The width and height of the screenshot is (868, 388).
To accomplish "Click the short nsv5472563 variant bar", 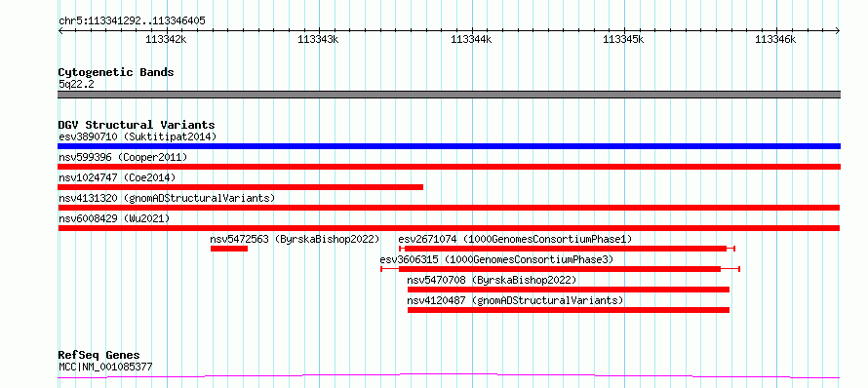I will (x=229, y=249).
